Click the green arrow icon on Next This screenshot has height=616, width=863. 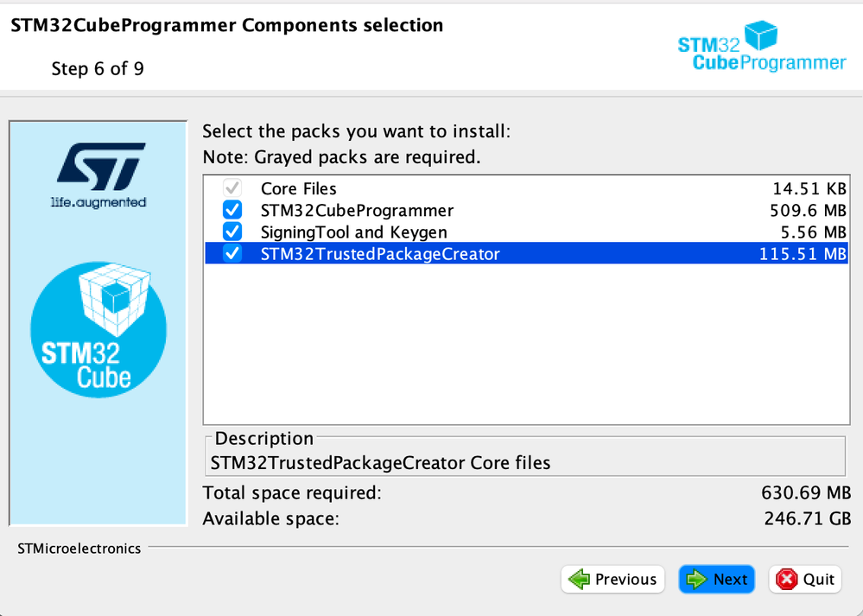tap(697, 579)
